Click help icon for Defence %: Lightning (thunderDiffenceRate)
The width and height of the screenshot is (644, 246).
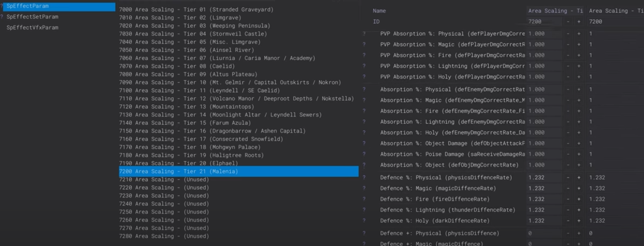point(364,210)
